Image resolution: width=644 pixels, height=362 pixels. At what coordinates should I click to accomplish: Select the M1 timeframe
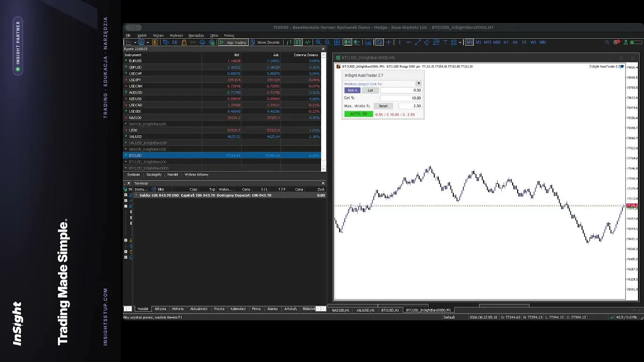click(469, 42)
